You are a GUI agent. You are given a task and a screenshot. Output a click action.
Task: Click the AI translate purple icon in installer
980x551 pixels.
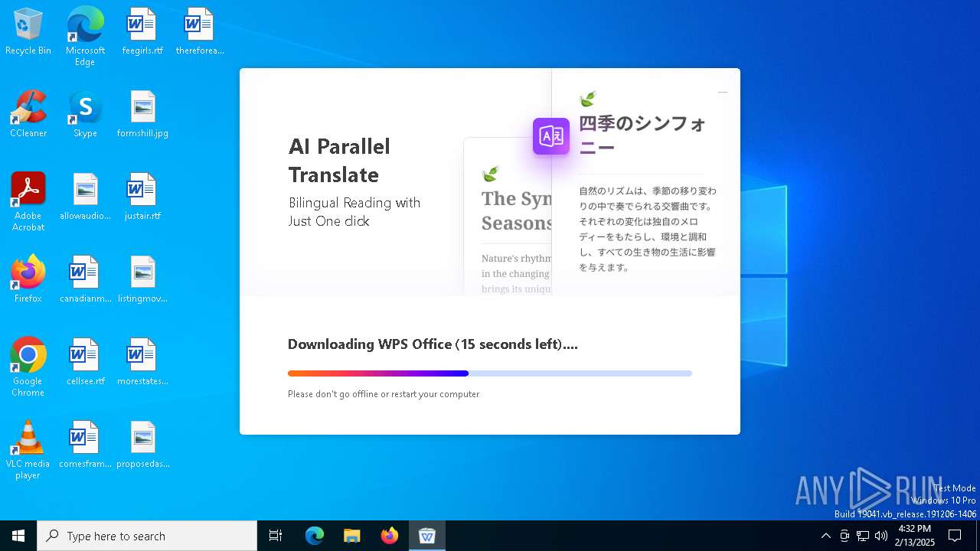click(x=551, y=136)
